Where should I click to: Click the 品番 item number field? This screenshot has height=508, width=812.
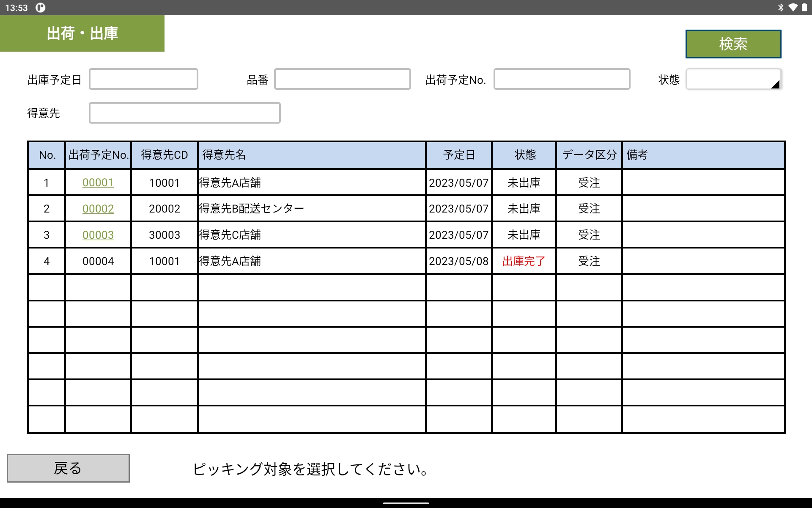click(342, 79)
